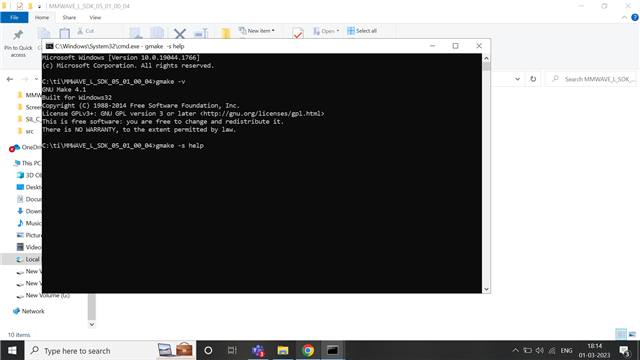Click cmd window scrollbar up arrow
The height and width of the screenshot is (360, 640).
point(486,58)
